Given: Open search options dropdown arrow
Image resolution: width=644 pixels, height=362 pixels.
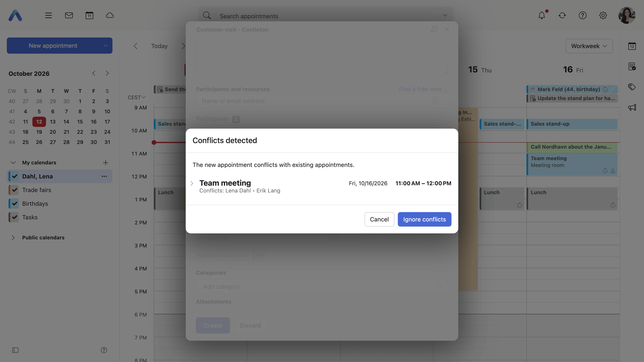Looking at the screenshot, I should 445,16.
